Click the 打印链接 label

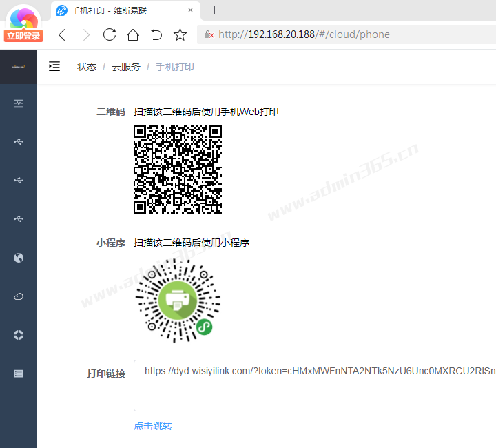[106, 374]
